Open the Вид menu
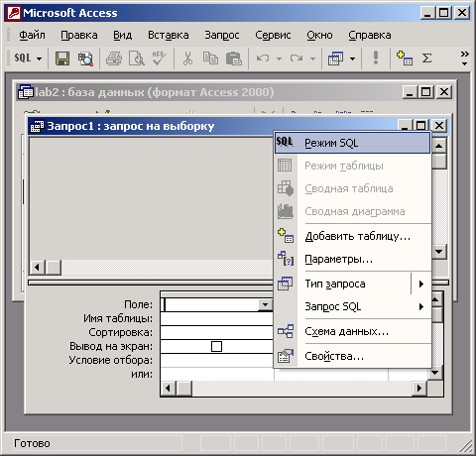 click(x=122, y=35)
